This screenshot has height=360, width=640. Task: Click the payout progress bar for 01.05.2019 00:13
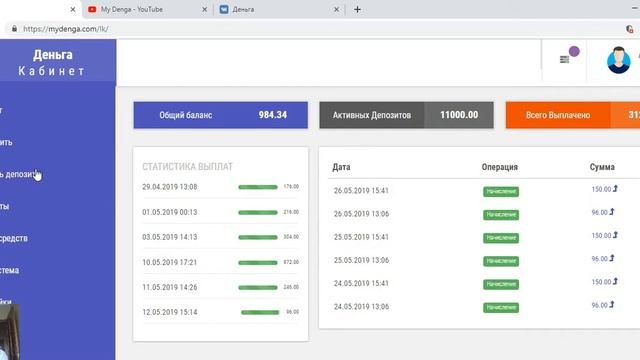tap(258, 212)
